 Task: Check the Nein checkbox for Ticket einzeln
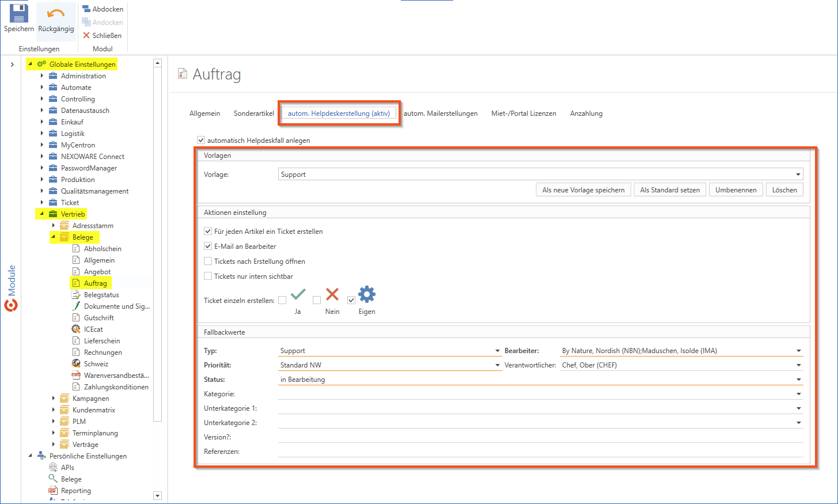pyautogui.click(x=317, y=300)
